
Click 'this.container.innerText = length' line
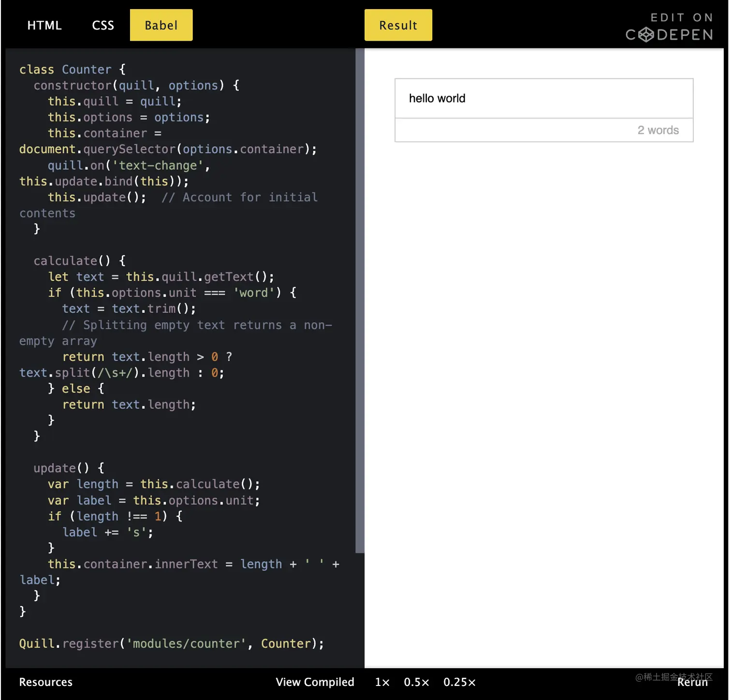click(x=193, y=564)
